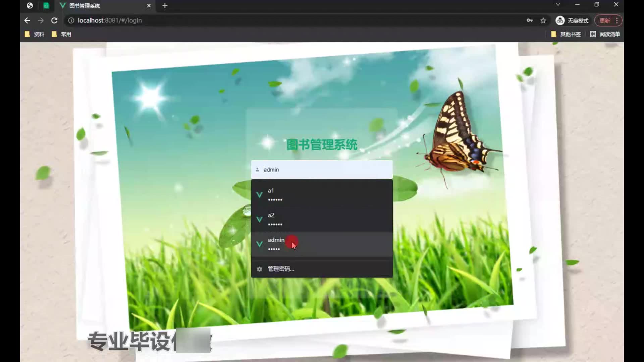Viewport: 644px width, 362px height.
Task: Reload the login page
Action: pyautogui.click(x=54, y=20)
